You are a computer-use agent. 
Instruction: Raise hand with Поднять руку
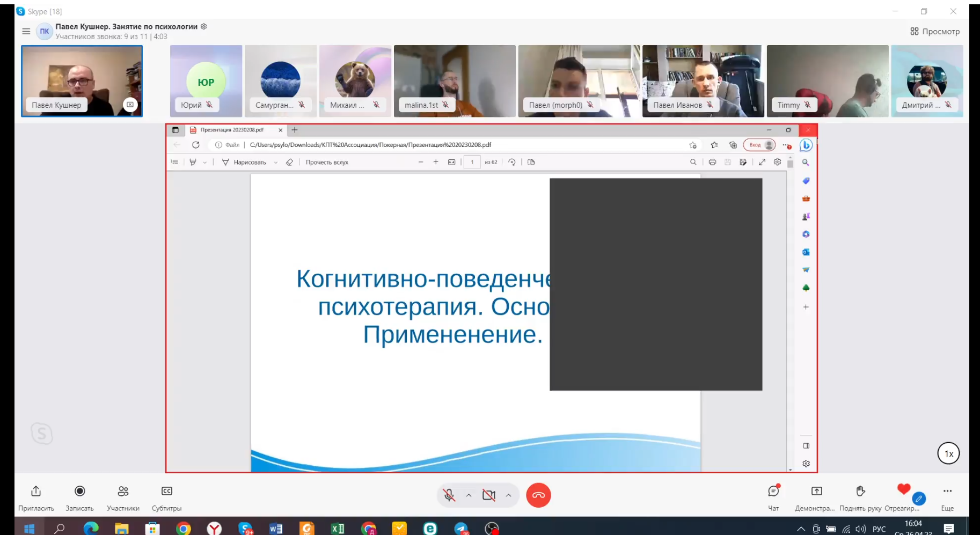860,491
